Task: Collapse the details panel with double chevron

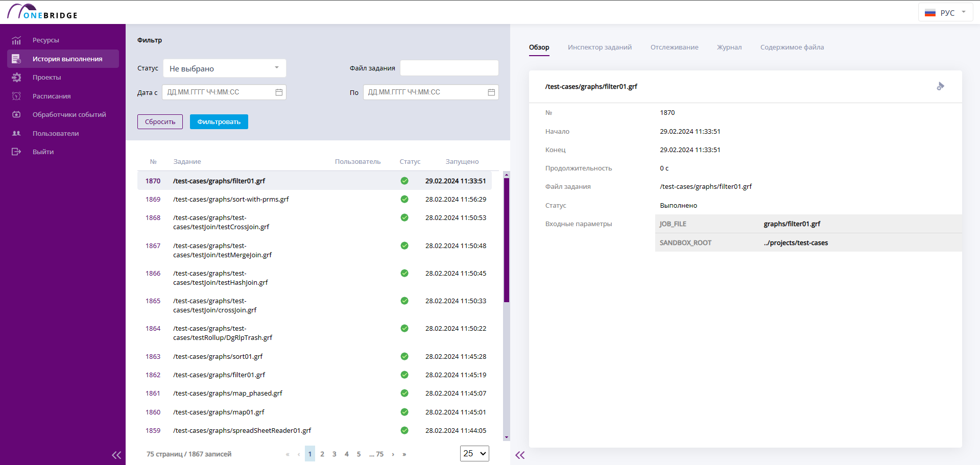Action: [520, 455]
